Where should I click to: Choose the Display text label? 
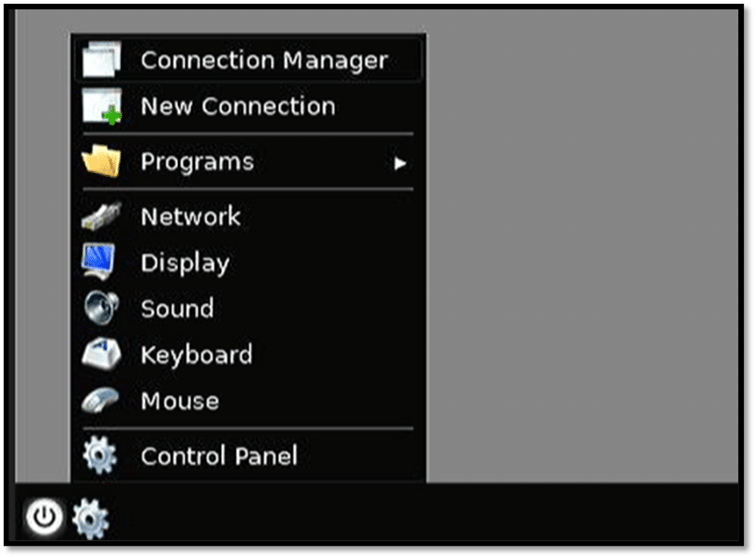point(185,264)
